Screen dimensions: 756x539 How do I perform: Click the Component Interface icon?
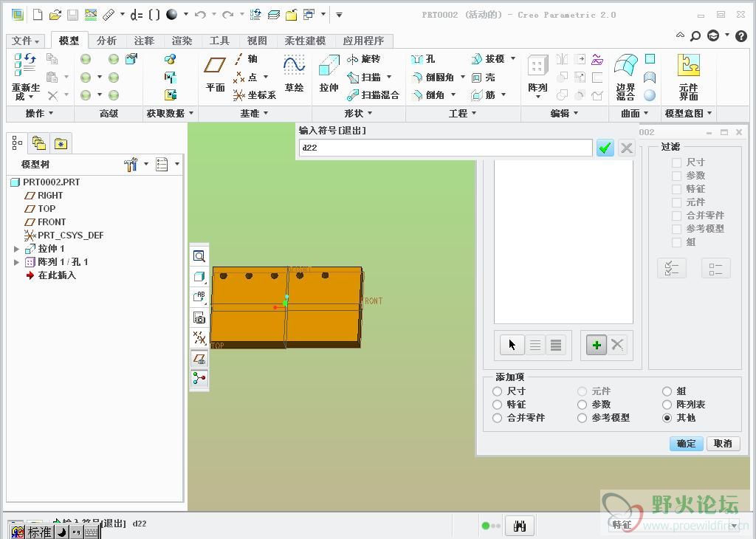[688, 77]
